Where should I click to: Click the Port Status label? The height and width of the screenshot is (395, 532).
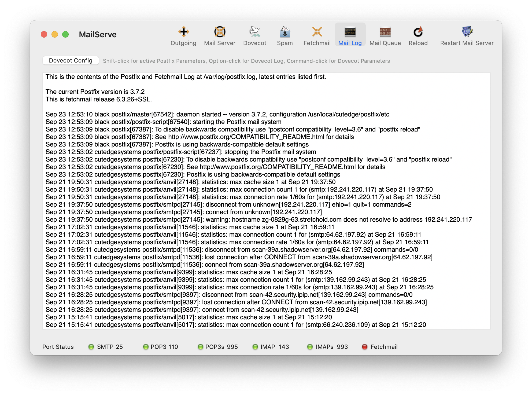(58, 347)
